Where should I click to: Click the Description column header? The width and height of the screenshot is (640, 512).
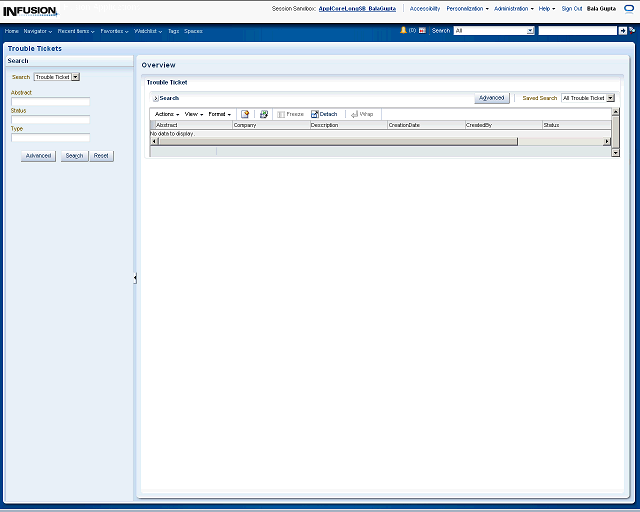click(349, 125)
